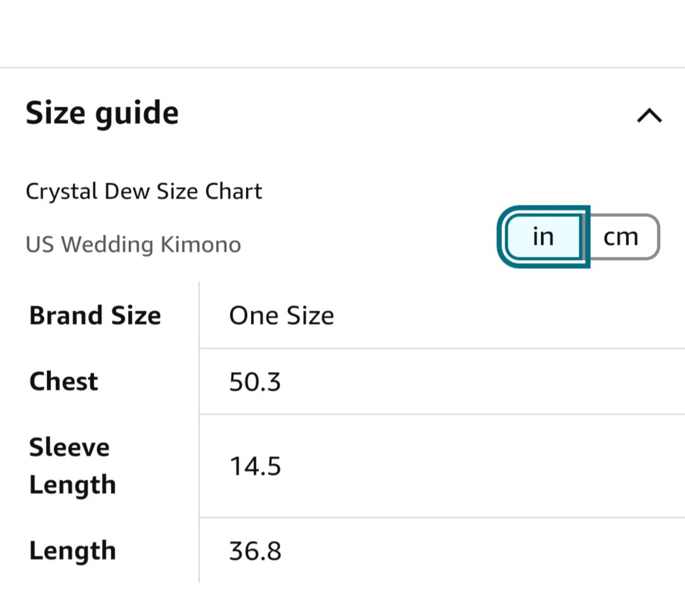Click the blank area above Size guide
Screen dimensions: 685x616
click(342, 33)
